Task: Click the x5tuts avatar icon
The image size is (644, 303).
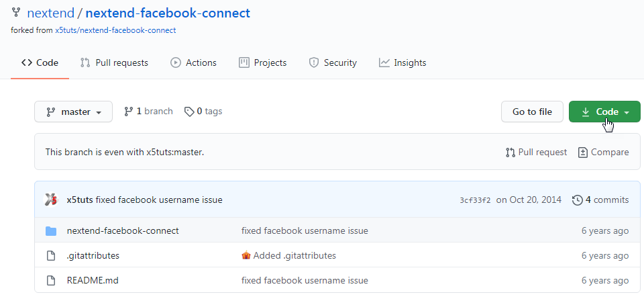Action: (51, 200)
